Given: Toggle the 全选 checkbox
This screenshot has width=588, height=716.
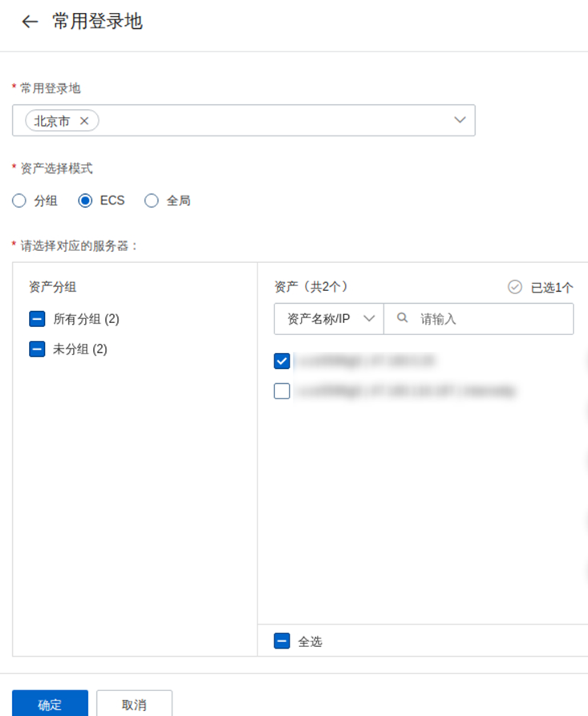Looking at the screenshot, I should tap(282, 641).
